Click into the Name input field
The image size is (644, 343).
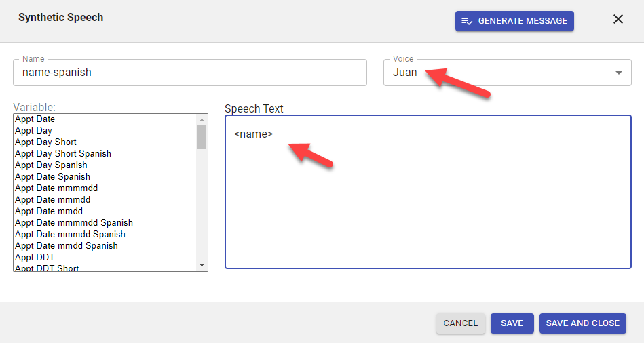point(190,73)
